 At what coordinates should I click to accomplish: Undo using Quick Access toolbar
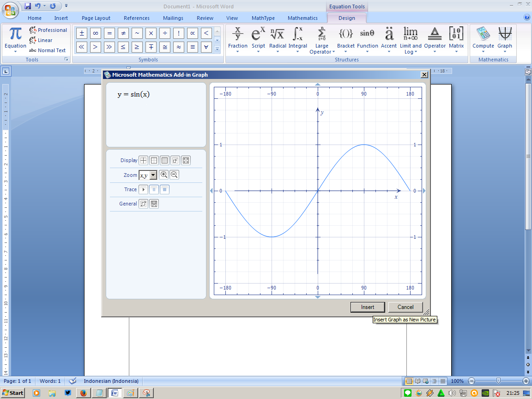pyautogui.click(x=37, y=6)
